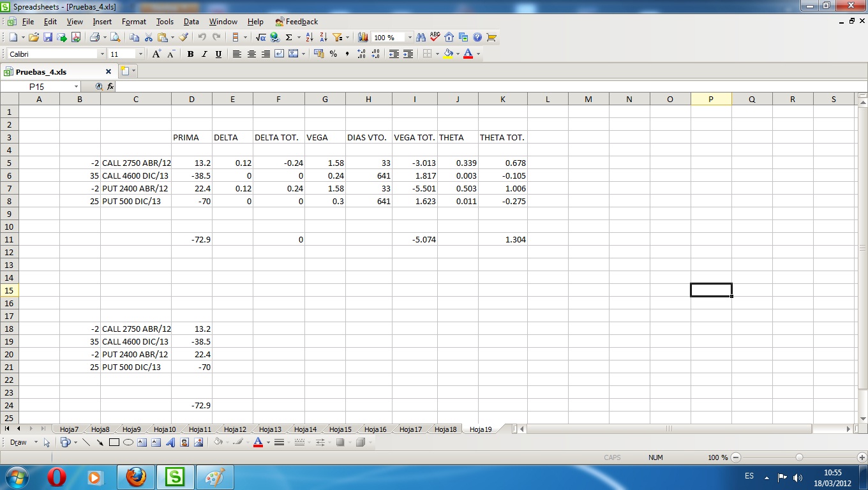868x490 pixels.
Task: Switch to the Hoja12 sheet tab
Action: pyautogui.click(x=235, y=429)
